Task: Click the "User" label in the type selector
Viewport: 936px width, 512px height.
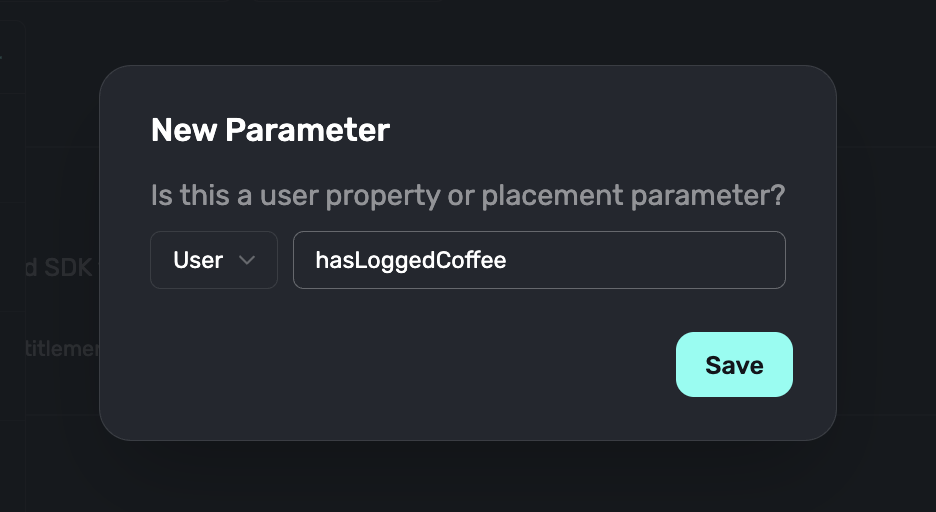Action: [198, 261]
